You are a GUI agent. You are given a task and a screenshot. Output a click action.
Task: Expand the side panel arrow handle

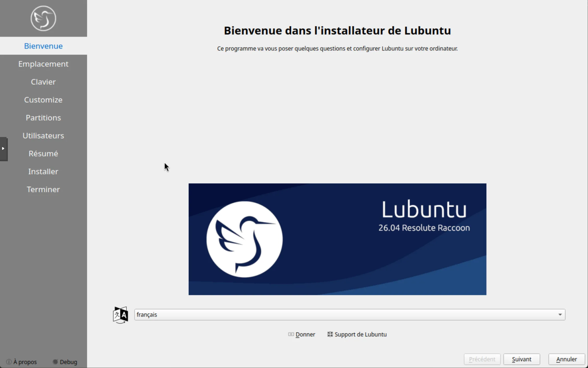pos(3,149)
